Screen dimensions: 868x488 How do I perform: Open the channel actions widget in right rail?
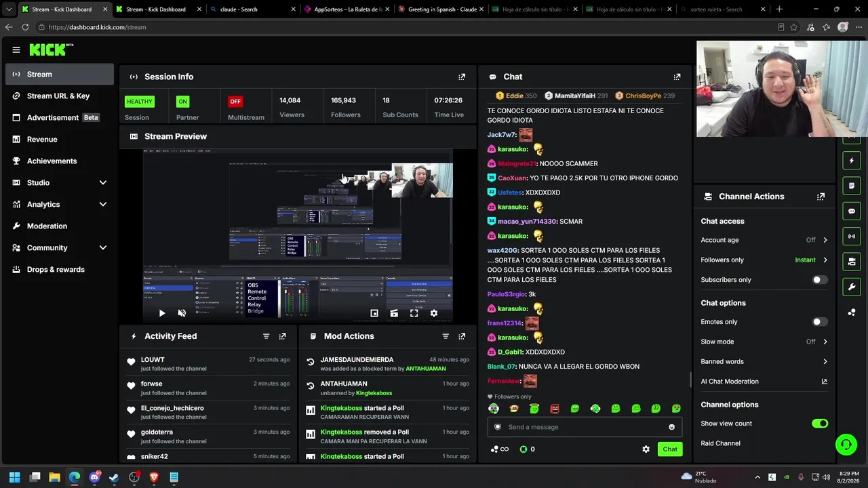pos(852,262)
